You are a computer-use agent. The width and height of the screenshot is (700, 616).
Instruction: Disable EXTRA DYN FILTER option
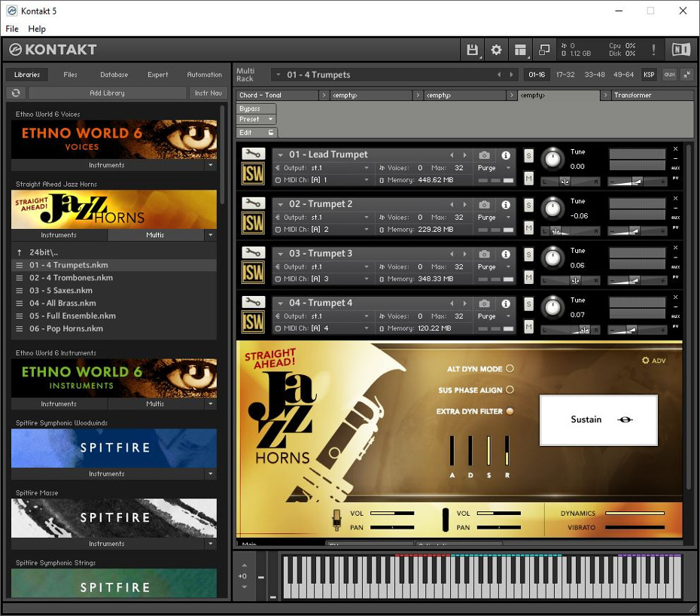pos(510,411)
